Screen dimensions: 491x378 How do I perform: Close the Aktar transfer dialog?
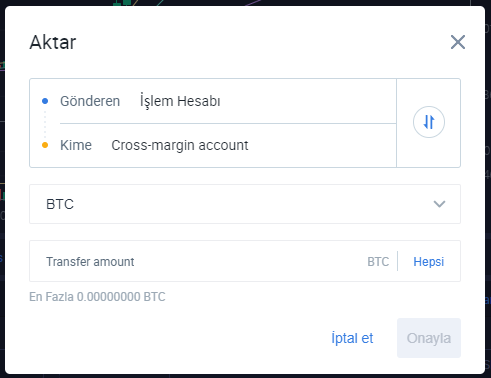tap(458, 42)
